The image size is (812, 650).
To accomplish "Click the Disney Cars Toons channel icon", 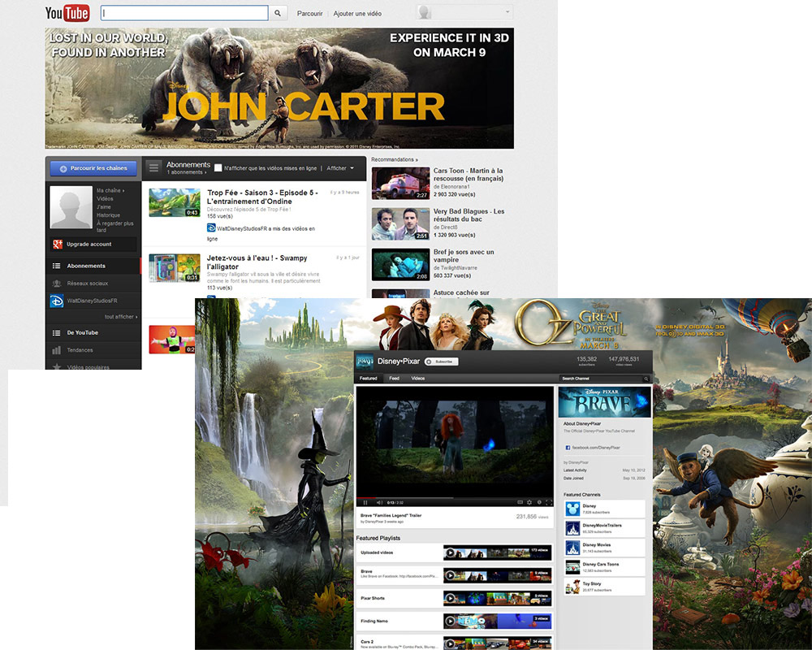I will [x=572, y=567].
